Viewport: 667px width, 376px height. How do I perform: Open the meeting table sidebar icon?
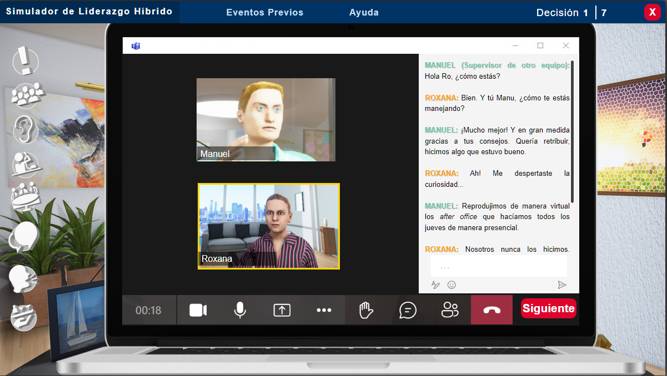26,197
